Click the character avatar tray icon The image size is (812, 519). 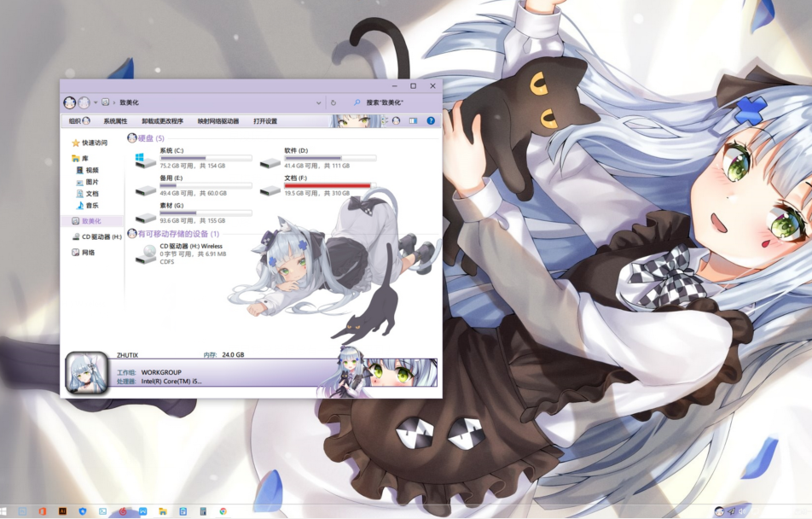(x=719, y=511)
